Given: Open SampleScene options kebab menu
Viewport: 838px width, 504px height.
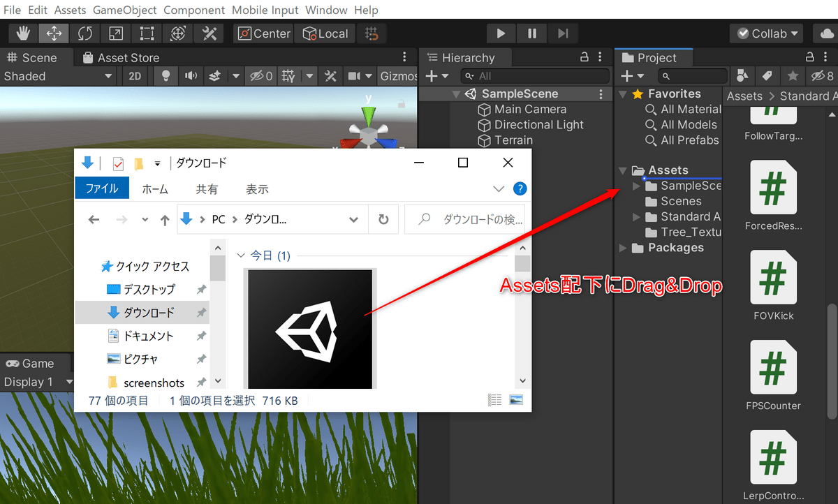Looking at the screenshot, I should pos(601,94).
